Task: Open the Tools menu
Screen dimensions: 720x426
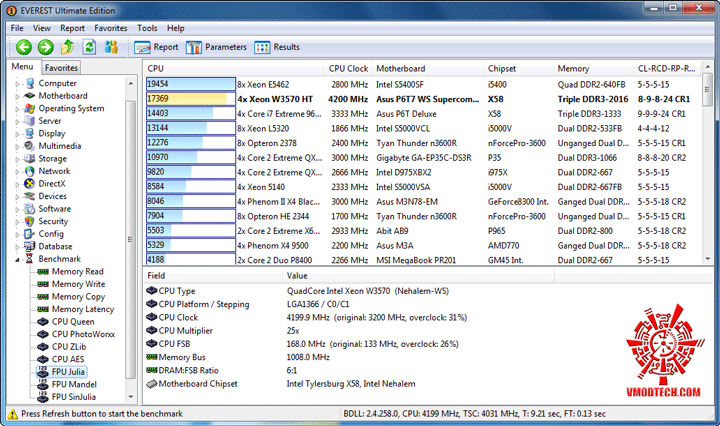Action: [147, 28]
